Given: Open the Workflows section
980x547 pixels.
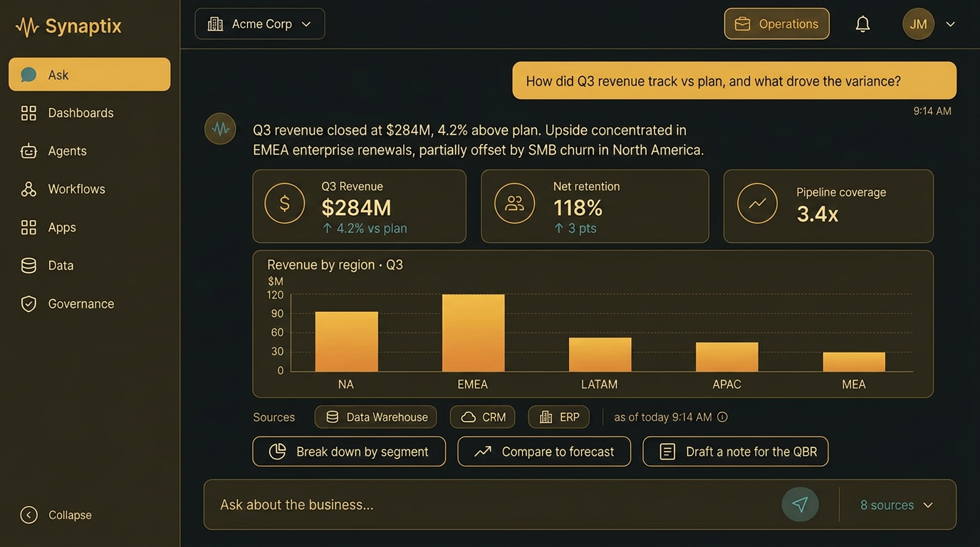Looking at the screenshot, I should pos(89,189).
